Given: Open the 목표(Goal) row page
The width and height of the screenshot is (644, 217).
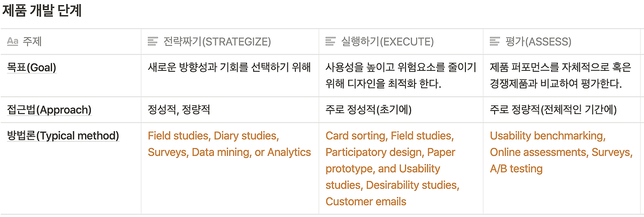Looking at the screenshot, I should click(x=31, y=68).
